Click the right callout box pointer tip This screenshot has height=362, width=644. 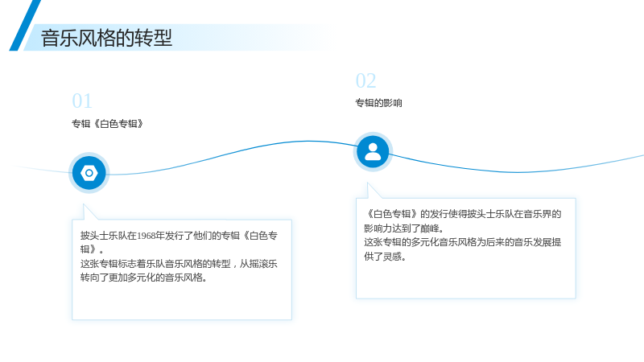pos(368,183)
